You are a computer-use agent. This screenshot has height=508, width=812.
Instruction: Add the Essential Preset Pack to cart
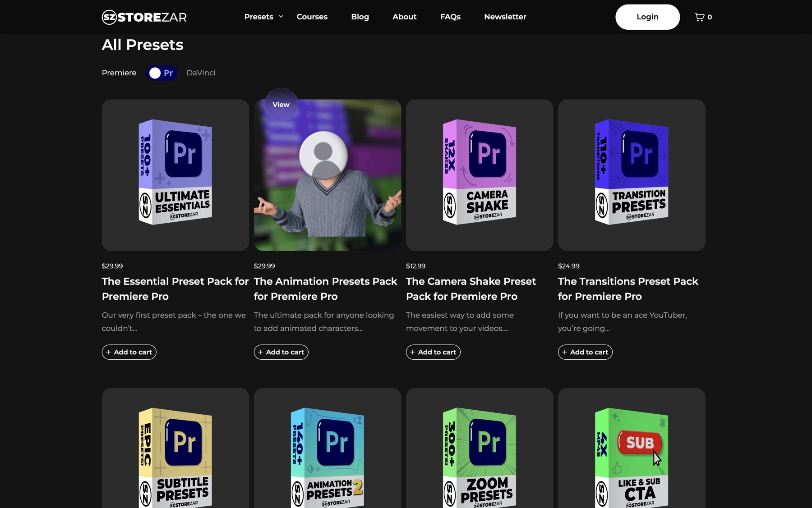tap(129, 352)
